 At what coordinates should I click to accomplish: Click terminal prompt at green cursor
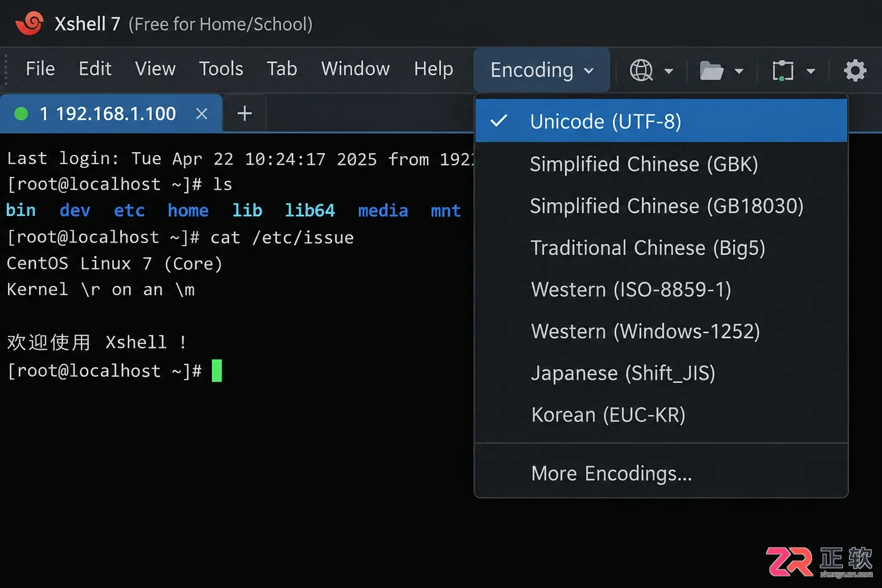point(217,371)
